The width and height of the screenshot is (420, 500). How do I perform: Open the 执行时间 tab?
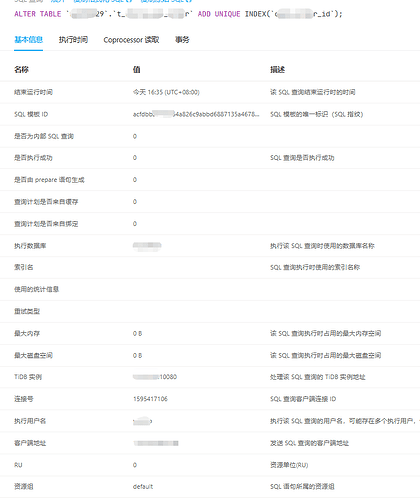click(x=73, y=40)
